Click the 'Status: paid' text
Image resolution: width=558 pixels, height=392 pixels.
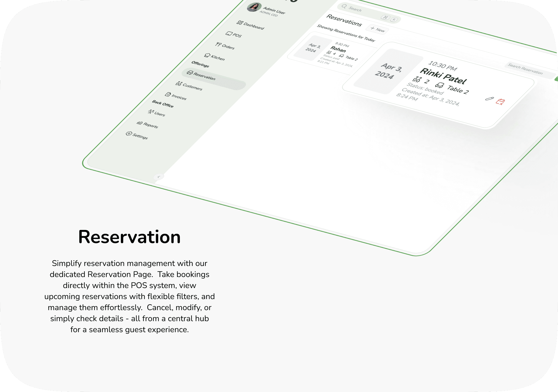331,57
